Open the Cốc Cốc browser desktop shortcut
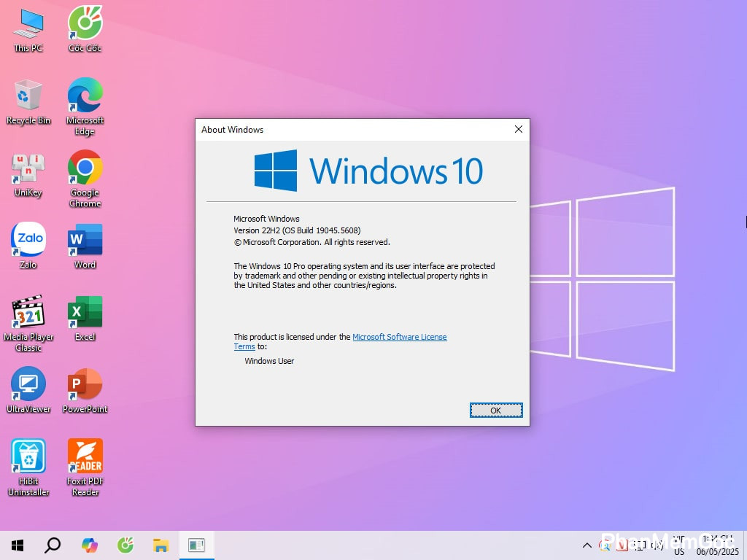The image size is (747, 560). coord(85,24)
